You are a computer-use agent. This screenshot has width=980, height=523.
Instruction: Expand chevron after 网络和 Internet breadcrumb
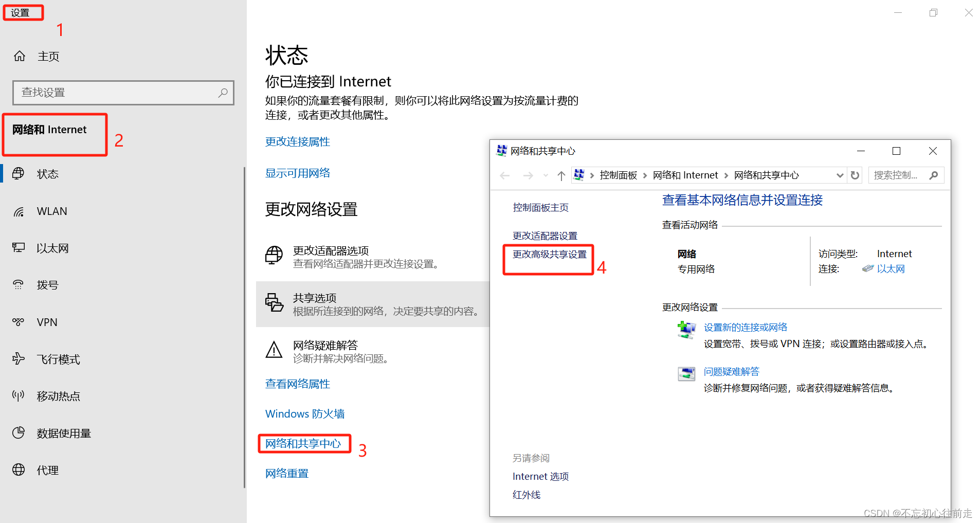pyautogui.click(x=726, y=175)
